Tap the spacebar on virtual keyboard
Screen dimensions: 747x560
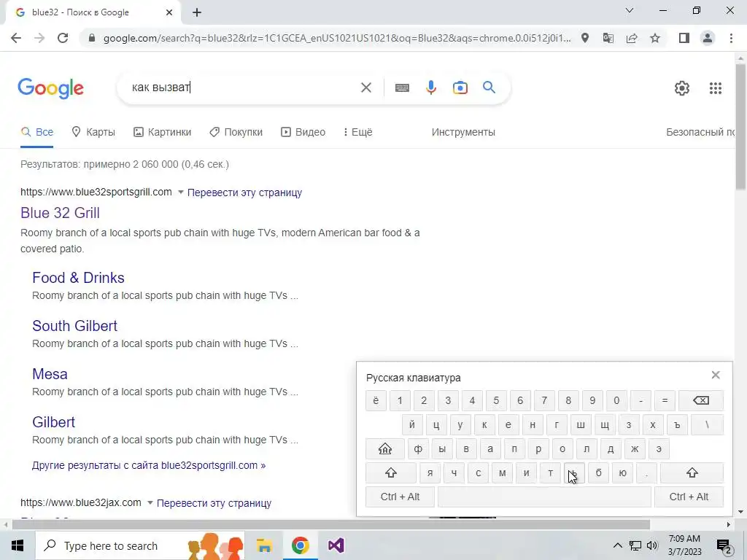coord(544,497)
